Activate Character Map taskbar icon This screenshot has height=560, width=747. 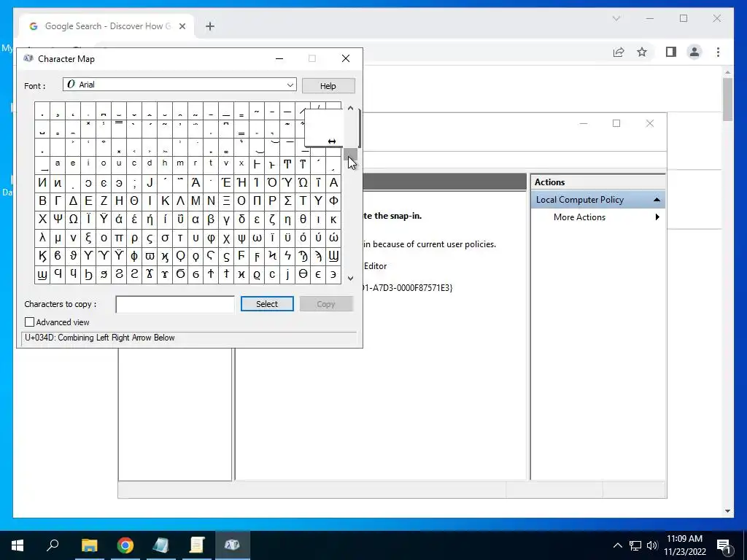232,545
